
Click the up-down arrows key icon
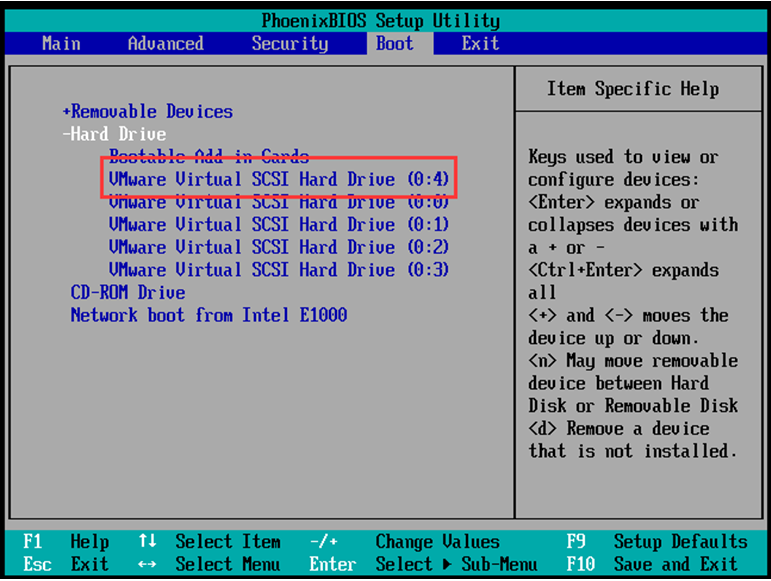148,541
